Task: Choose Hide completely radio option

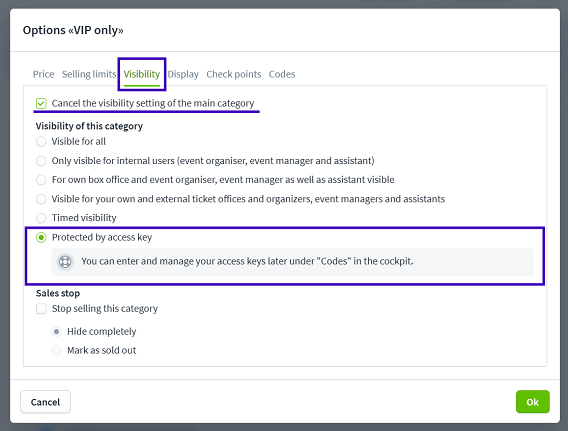Action: (57, 332)
